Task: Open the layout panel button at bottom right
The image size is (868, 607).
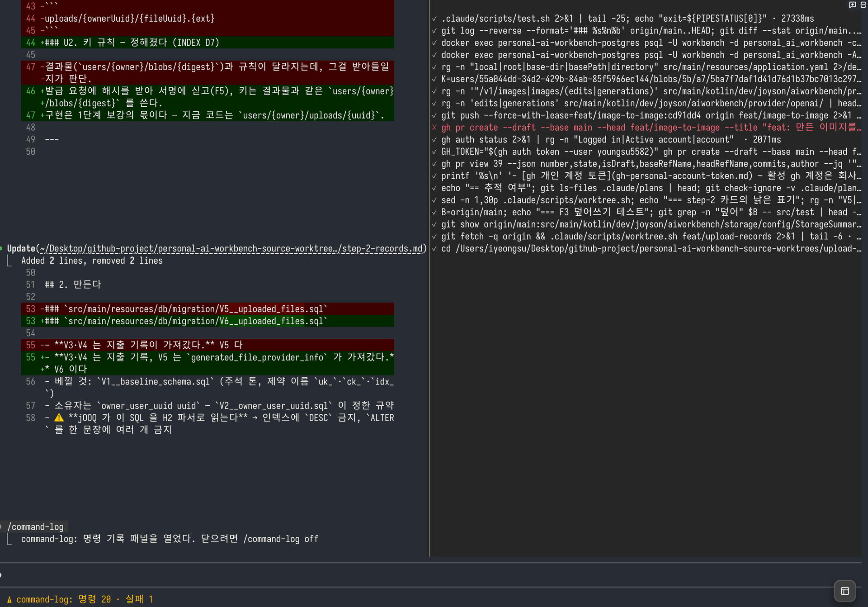Action: click(845, 591)
